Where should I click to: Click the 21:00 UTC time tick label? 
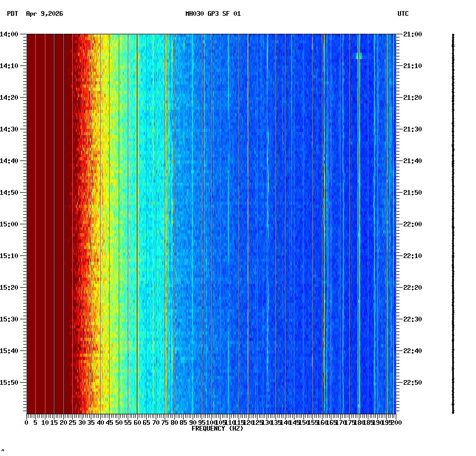tap(411, 33)
